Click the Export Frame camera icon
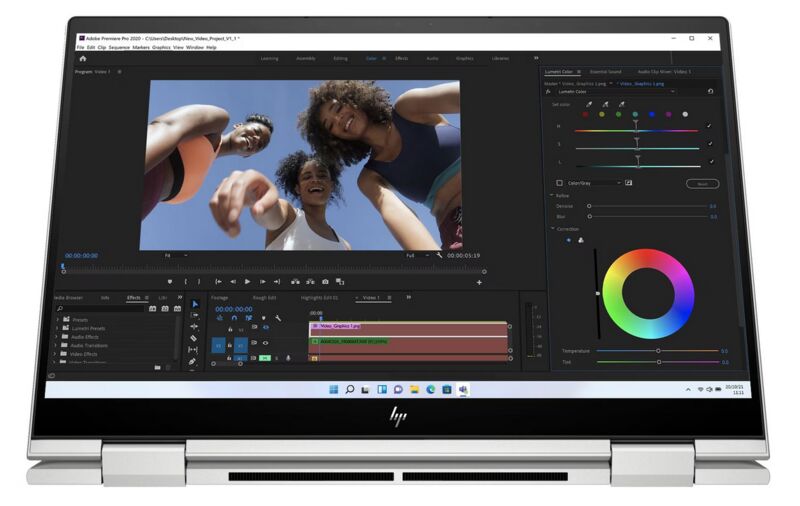 (325, 282)
